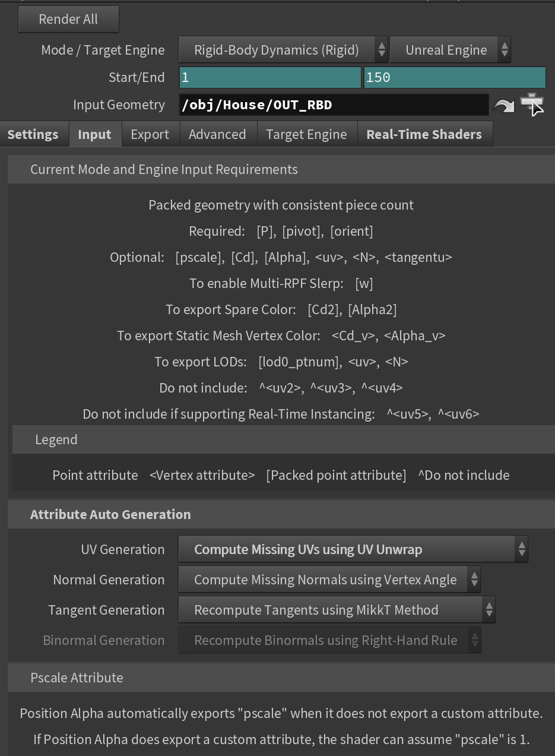Open the node chooser icon for Input Geometry
This screenshot has height=756, width=555.
pyautogui.click(x=532, y=105)
